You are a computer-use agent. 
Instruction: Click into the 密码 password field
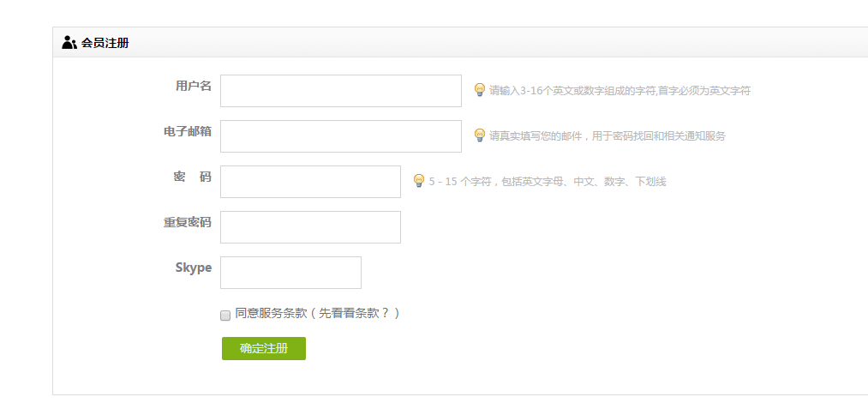(310, 182)
